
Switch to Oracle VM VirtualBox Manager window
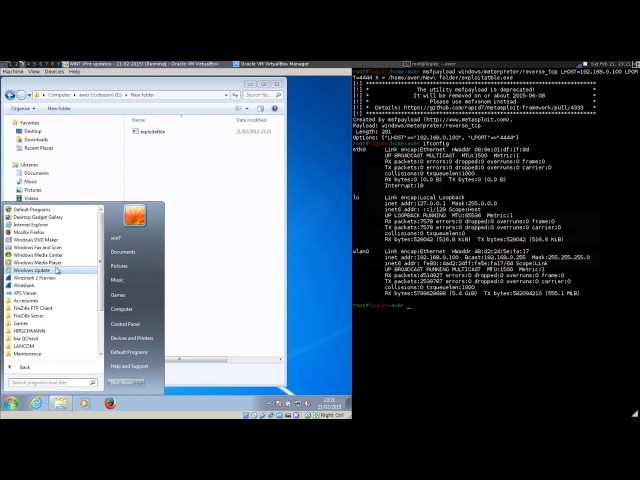pyautogui.click(x=271, y=64)
